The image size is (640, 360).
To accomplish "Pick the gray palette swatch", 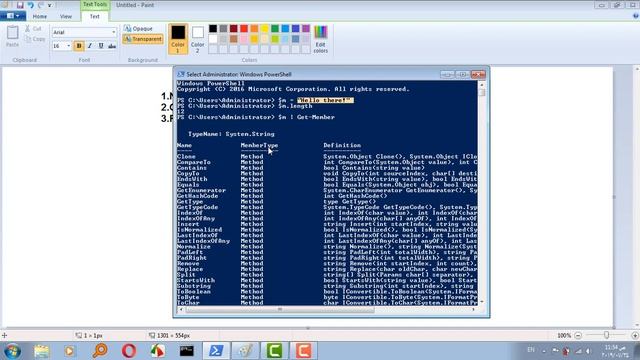I will (223, 29).
